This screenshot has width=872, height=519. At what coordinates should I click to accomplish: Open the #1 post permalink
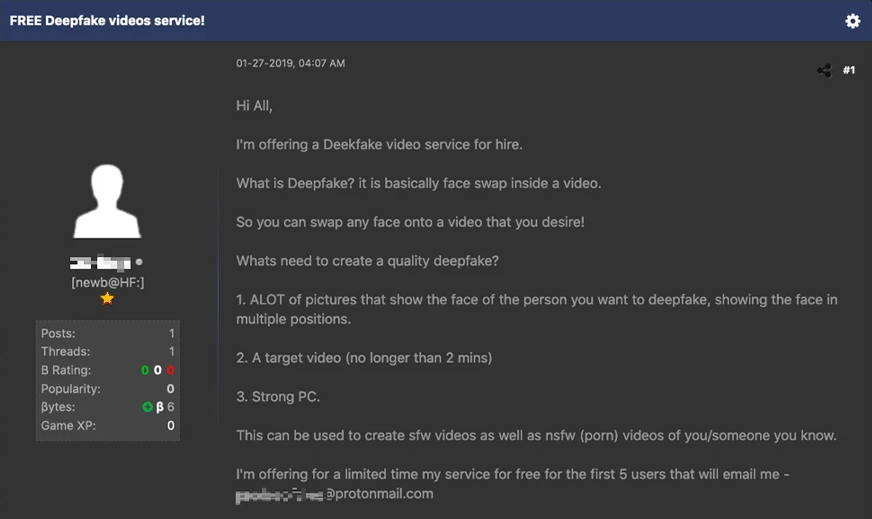click(x=849, y=70)
